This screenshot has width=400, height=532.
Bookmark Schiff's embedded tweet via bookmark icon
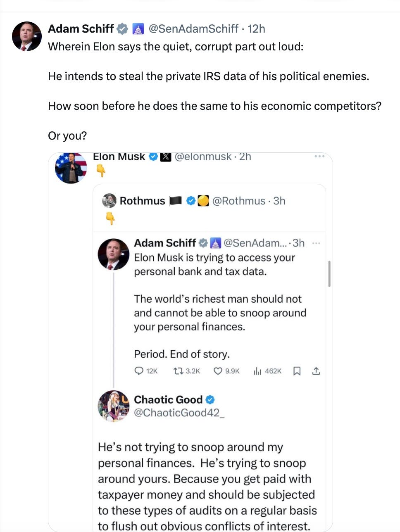tap(296, 371)
